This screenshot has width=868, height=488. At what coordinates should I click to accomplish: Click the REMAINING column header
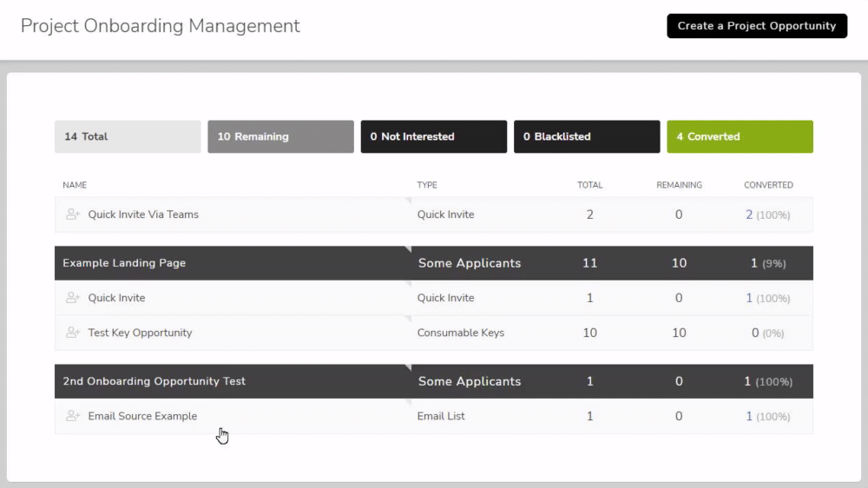tap(680, 185)
